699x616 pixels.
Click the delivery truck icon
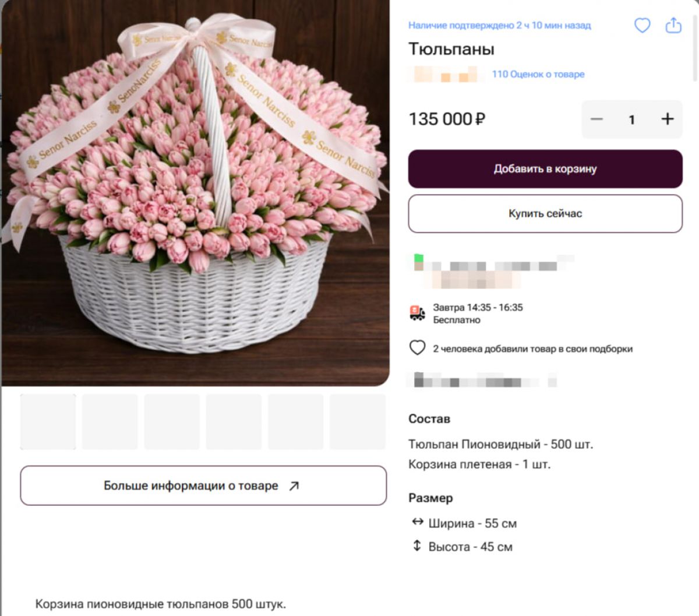[x=417, y=314]
